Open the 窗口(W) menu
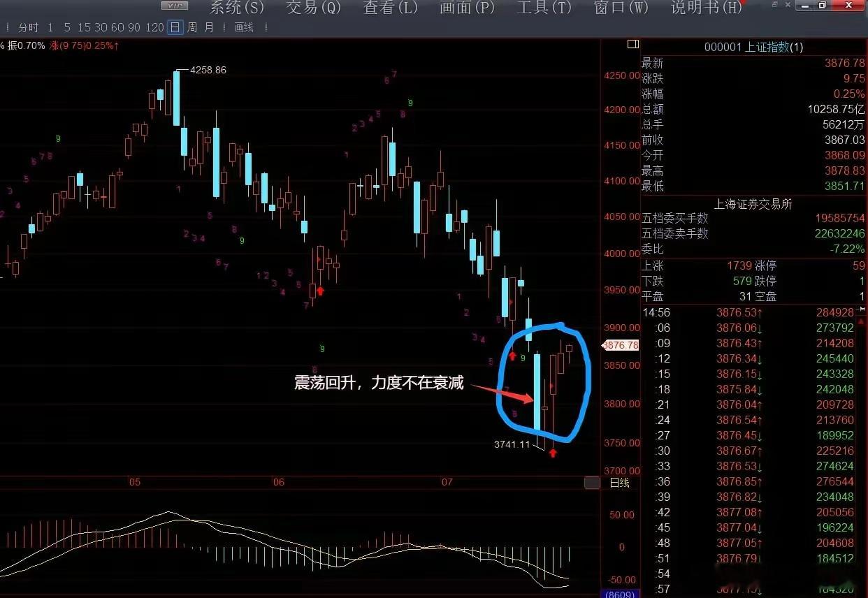 coord(621,8)
